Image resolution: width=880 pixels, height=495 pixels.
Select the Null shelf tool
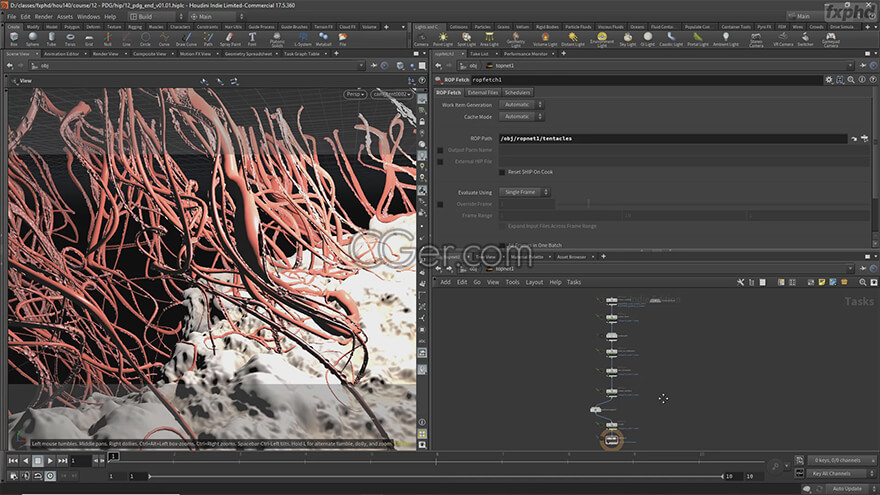107,39
